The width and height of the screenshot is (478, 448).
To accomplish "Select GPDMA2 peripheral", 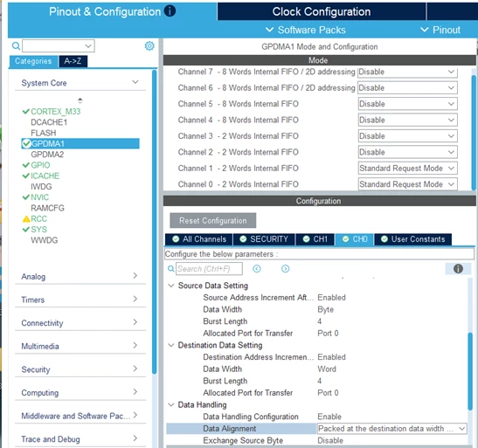I will coord(47,155).
